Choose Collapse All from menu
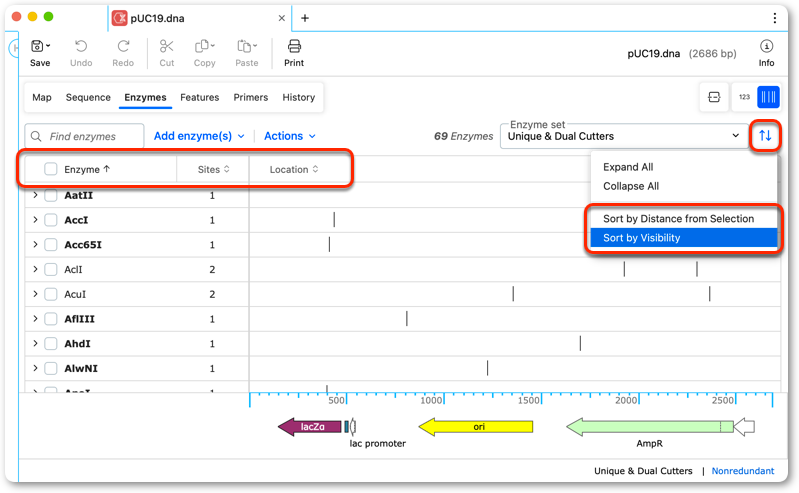799x493 pixels. coord(631,186)
